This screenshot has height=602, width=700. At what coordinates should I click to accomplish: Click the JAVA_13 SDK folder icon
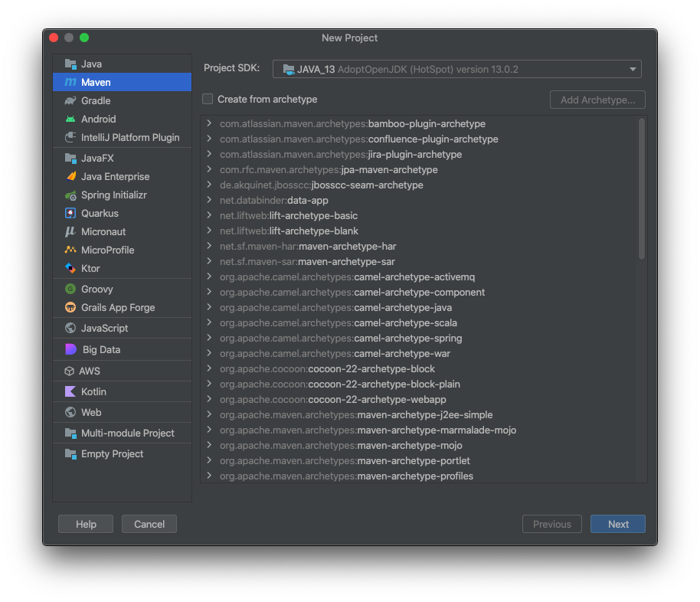click(289, 69)
